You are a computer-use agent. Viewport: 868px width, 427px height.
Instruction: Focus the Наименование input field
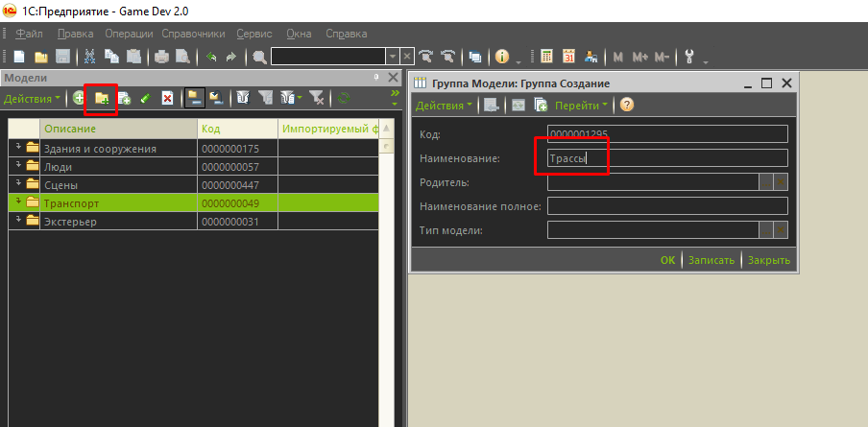coord(667,157)
